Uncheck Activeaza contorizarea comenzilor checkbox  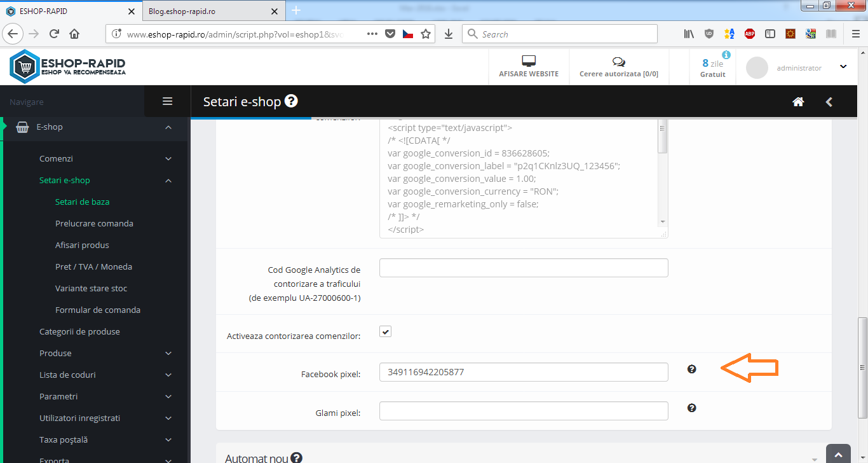(385, 331)
